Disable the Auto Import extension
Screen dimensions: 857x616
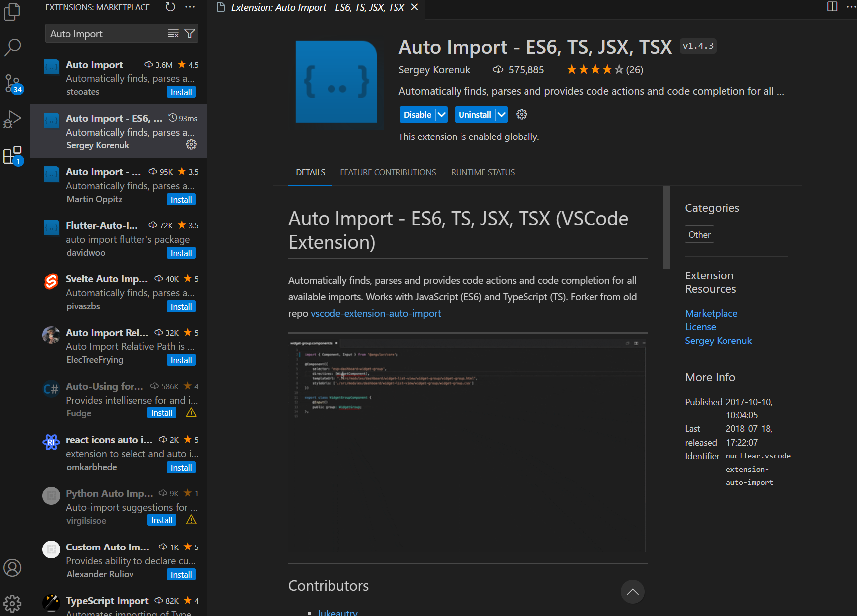(x=417, y=115)
